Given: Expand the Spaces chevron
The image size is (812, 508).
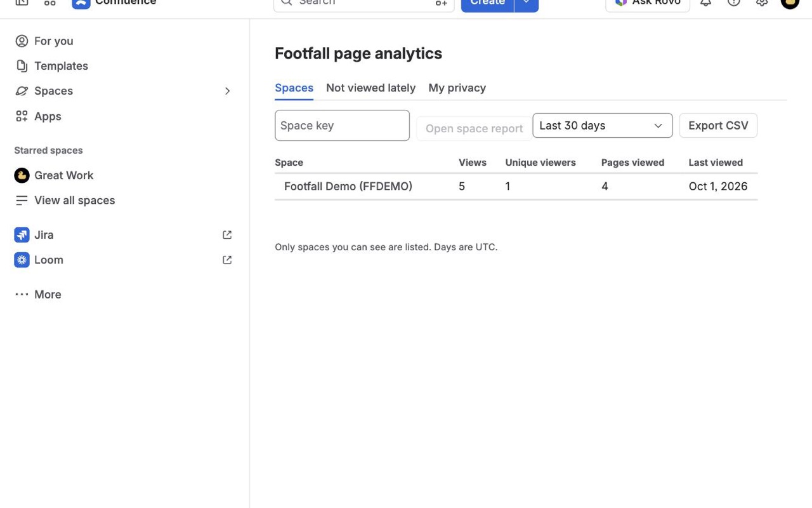Looking at the screenshot, I should coord(227,91).
